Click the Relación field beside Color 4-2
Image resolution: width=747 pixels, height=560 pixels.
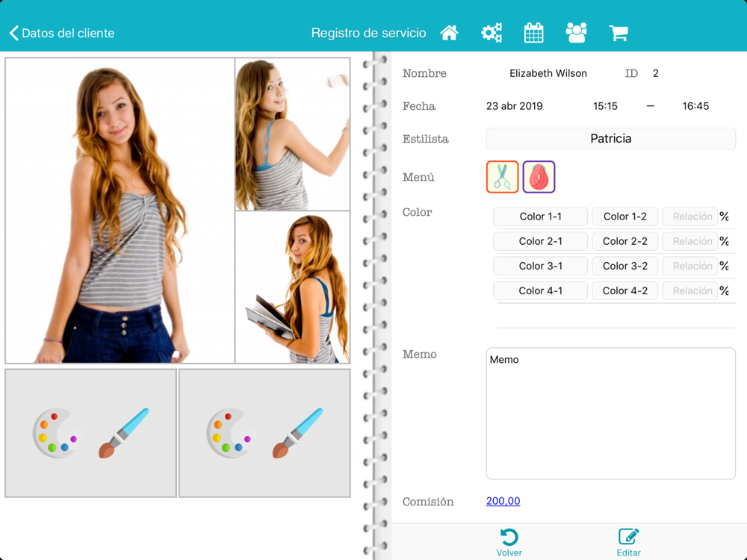point(690,290)
